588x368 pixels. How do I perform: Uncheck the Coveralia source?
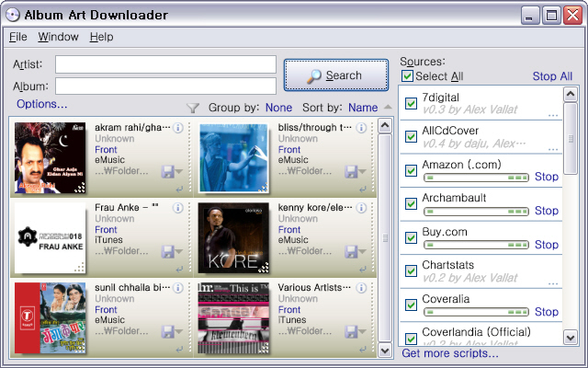click(x=411, y=305)
